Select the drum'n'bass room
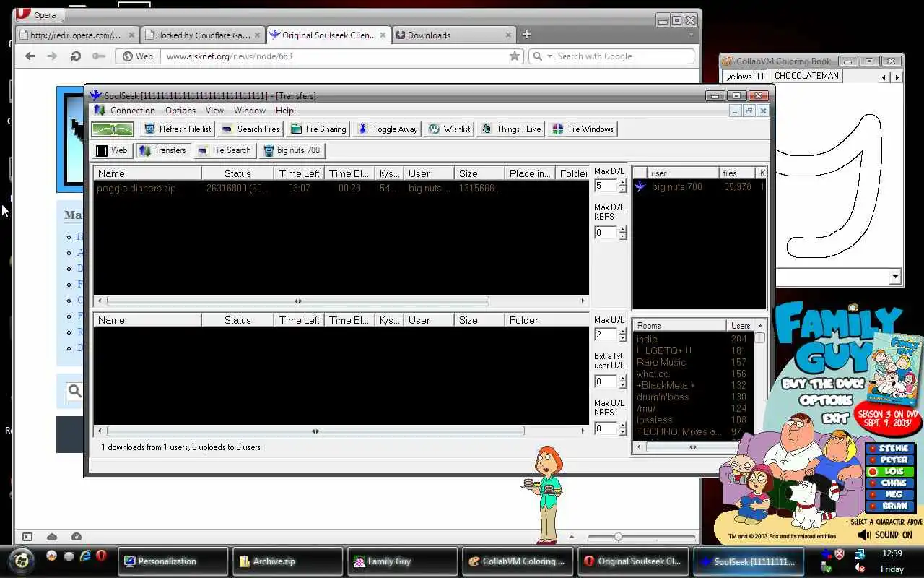Screen dimensions: 924x578 pos(693,397)
